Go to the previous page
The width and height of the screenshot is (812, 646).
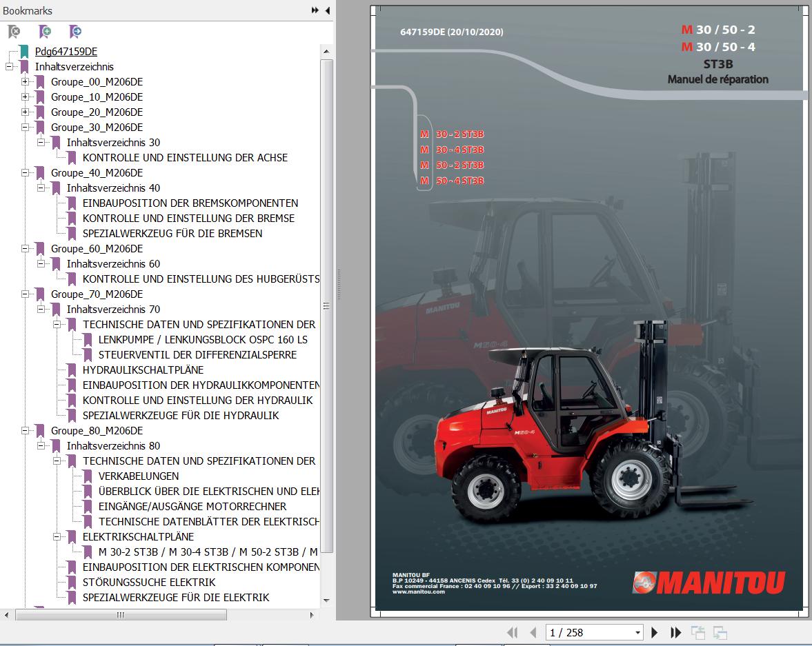[533, 632]
